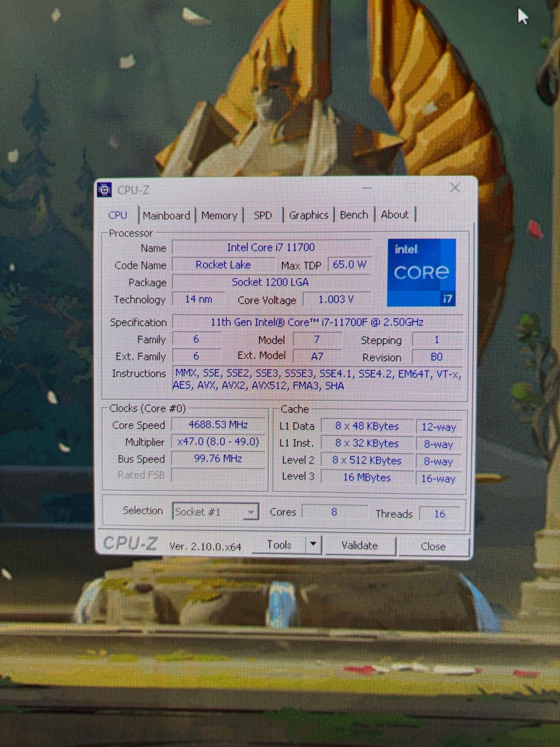Image resolution: width=560 pixels, height=747 pixels.
Task: Click the L1 Data '12-way' associativity value
Action: (439, 427)
